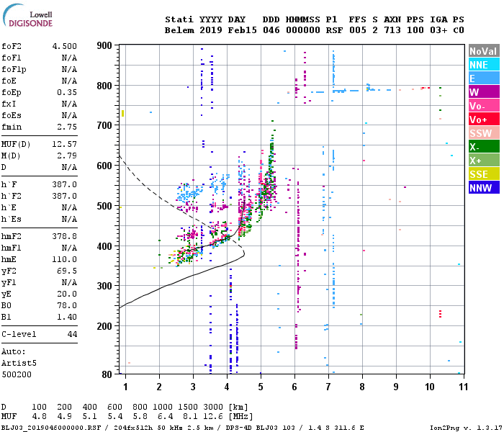Click the AXN value 713
The width and height of the screenshot is (504, 432).
(x=392, y=30)
